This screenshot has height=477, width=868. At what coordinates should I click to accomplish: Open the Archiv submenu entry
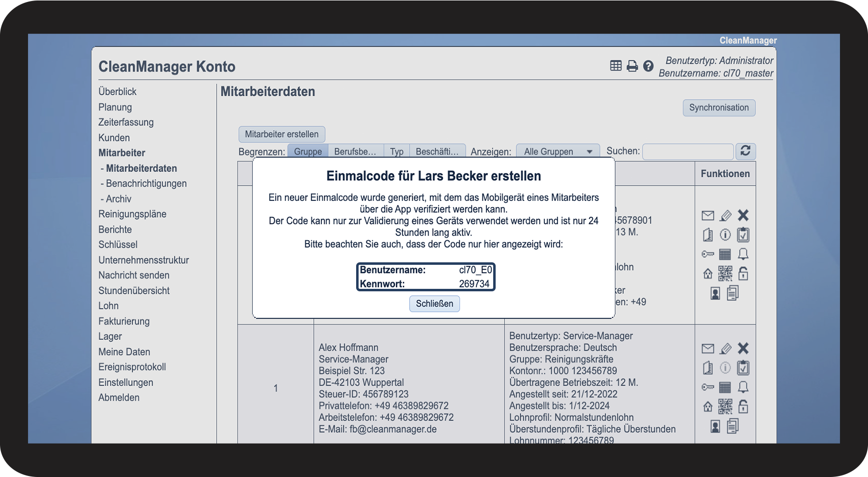click(119, 199)
